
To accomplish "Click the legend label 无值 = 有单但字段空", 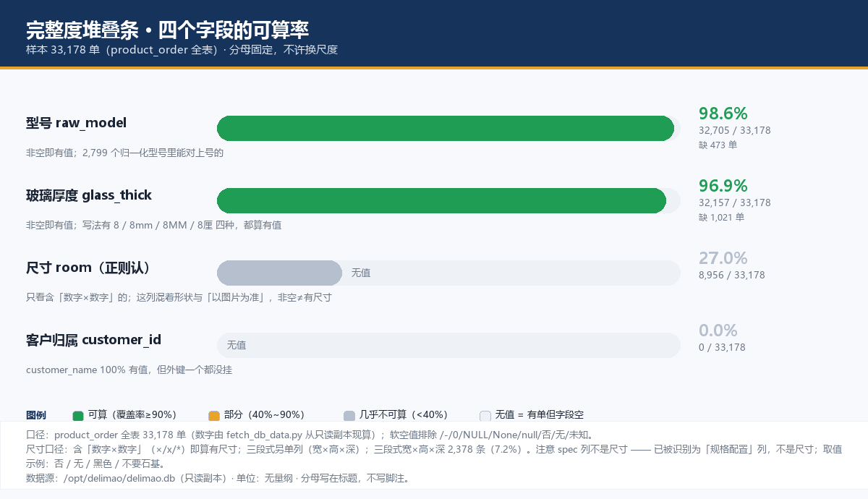I will point(540,415).
